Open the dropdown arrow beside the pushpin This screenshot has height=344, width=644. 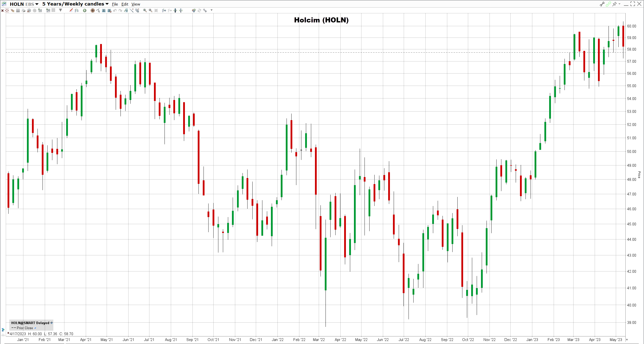click(x=619, y=4)
